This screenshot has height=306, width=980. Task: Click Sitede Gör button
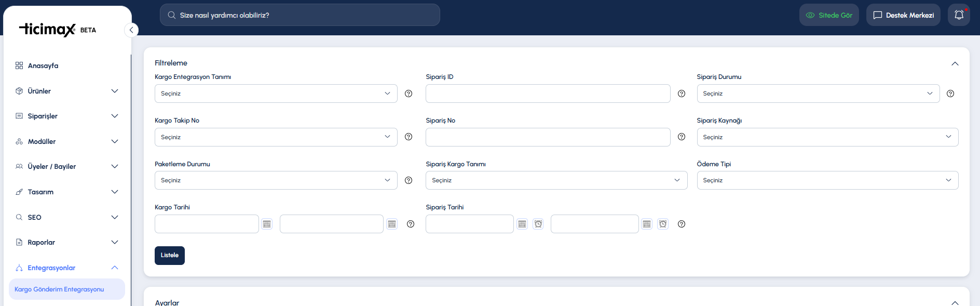pyautogui.click(x=829, y=15)
